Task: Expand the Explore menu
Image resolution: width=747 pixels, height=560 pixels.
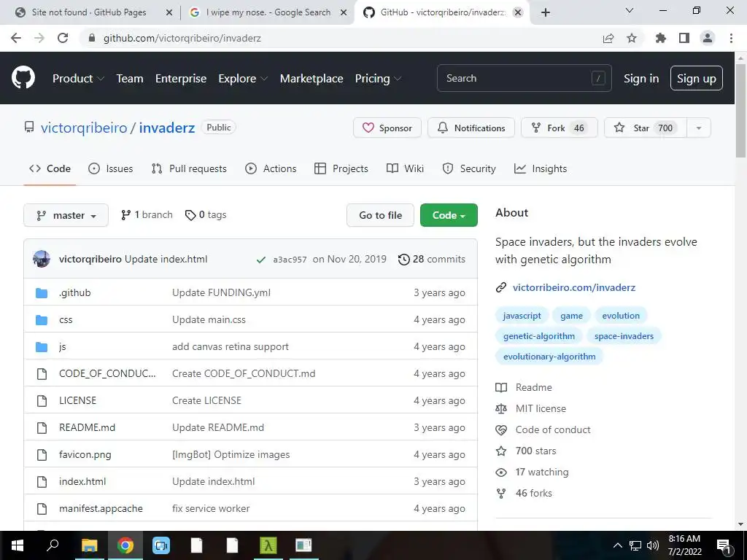Action: [x=243, y=79]
